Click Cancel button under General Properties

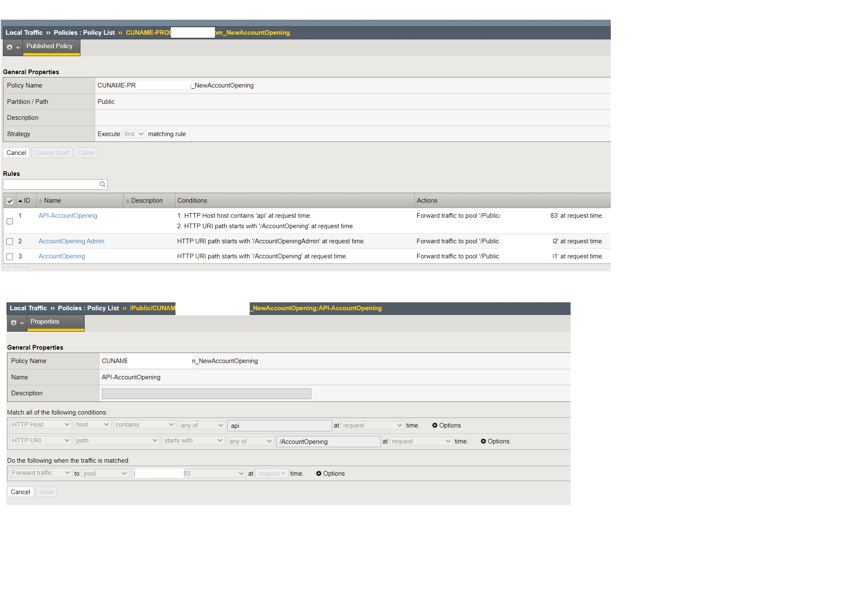16,153
